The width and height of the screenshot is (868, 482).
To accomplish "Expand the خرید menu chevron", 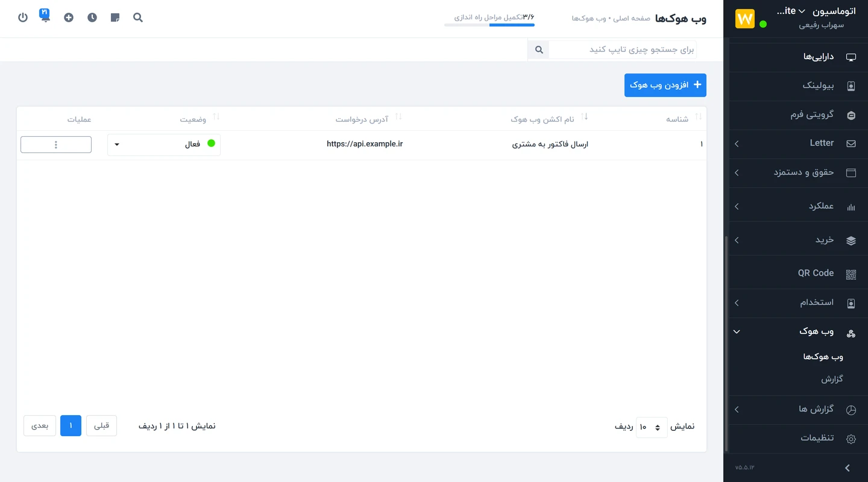I will coord(737,240).
